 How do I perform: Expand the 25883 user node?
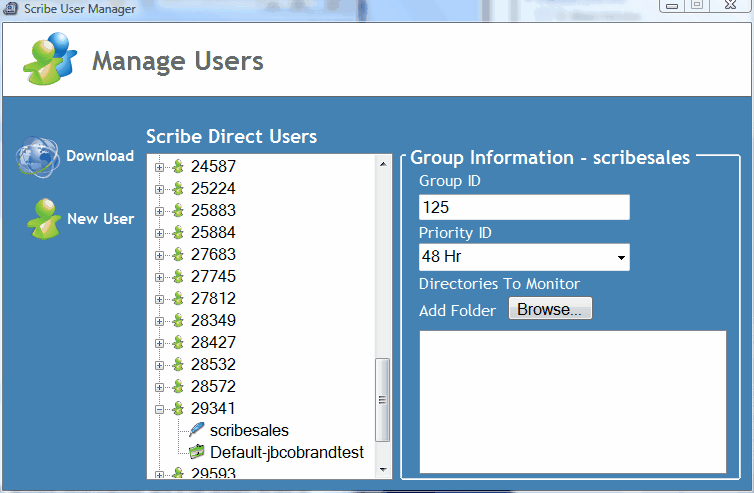click(159, 212)
